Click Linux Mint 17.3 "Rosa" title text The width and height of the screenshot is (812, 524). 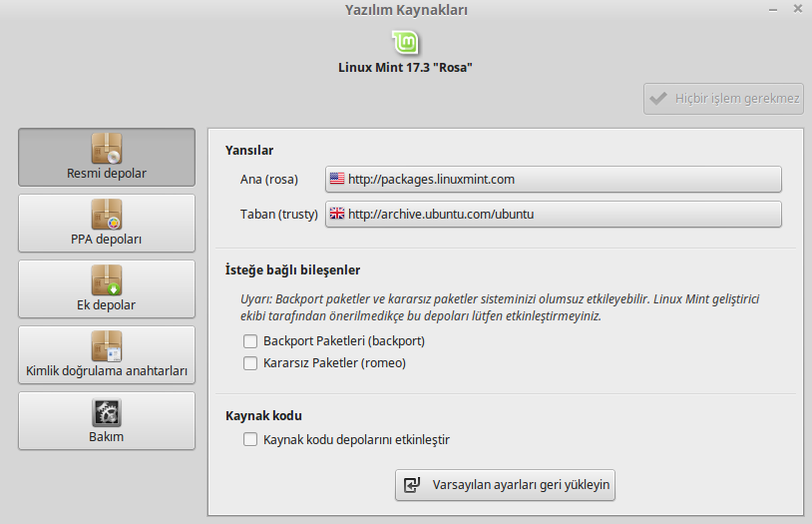click(x=405, y=68)
